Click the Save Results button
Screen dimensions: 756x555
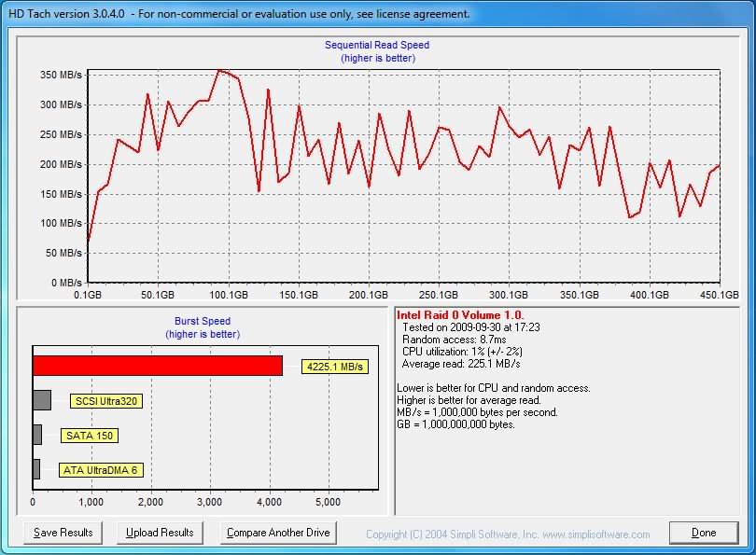pos(65,533)
